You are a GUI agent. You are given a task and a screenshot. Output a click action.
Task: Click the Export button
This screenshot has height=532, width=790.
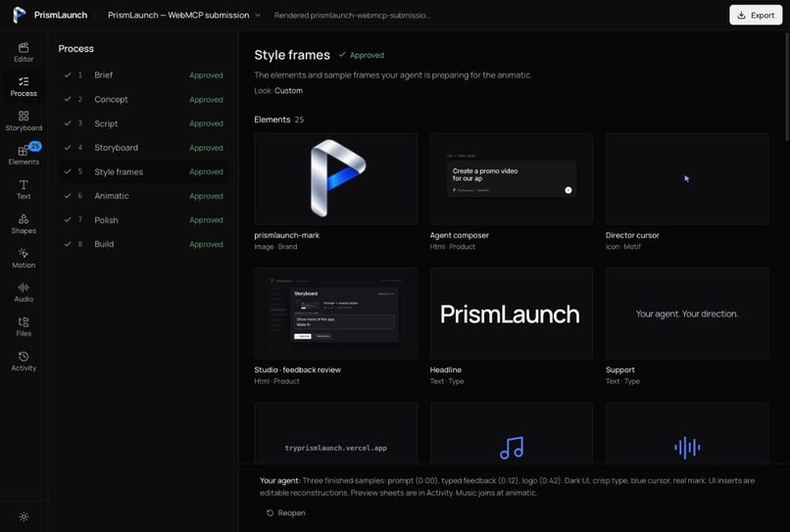756,15
